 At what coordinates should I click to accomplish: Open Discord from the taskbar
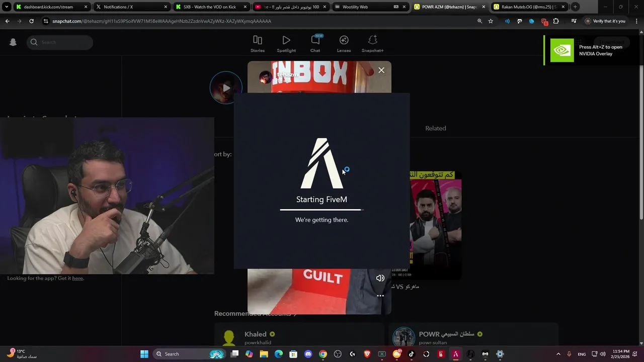click(x=308, y=354)
